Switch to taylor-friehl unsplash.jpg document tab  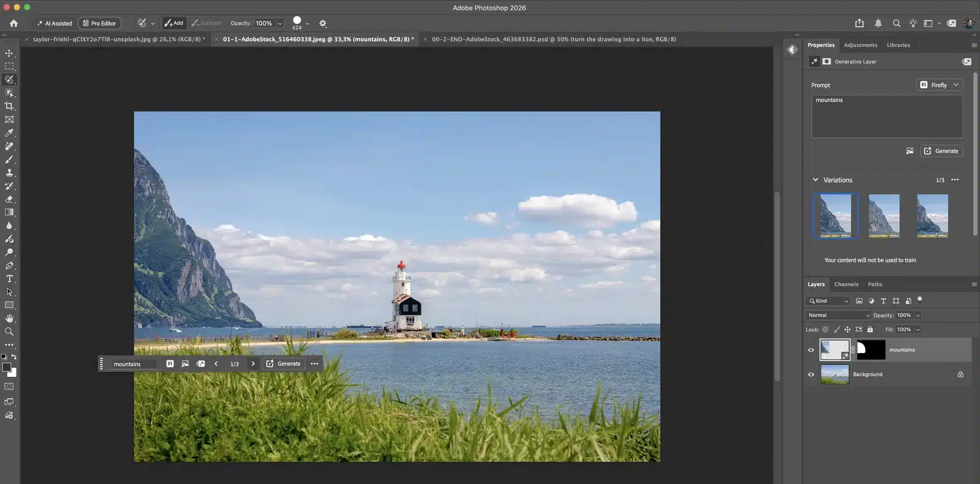119,39
